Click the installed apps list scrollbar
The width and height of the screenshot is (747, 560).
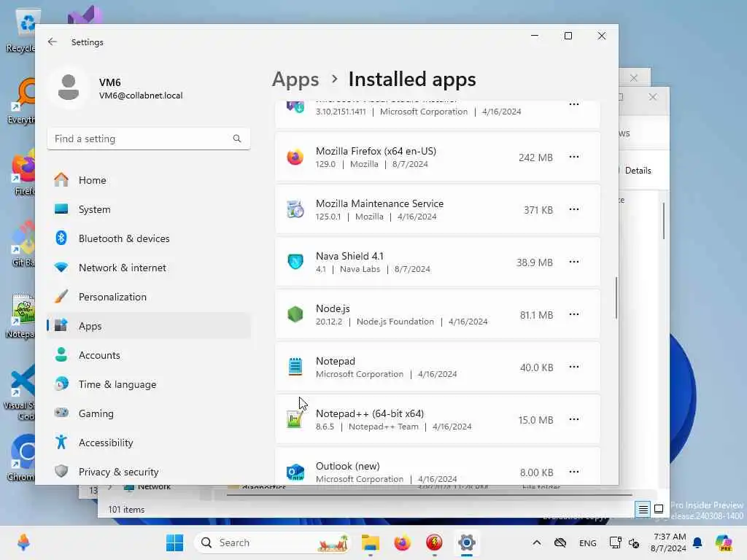[616, 297]
